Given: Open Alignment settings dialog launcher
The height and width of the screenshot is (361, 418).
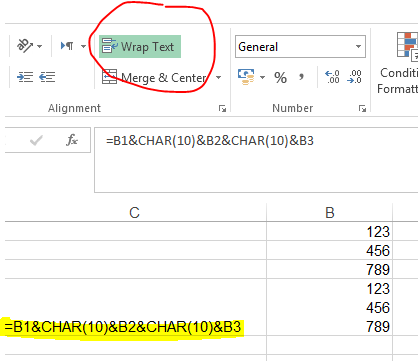Looking at the screenshot, I should (x=222, y=108).
